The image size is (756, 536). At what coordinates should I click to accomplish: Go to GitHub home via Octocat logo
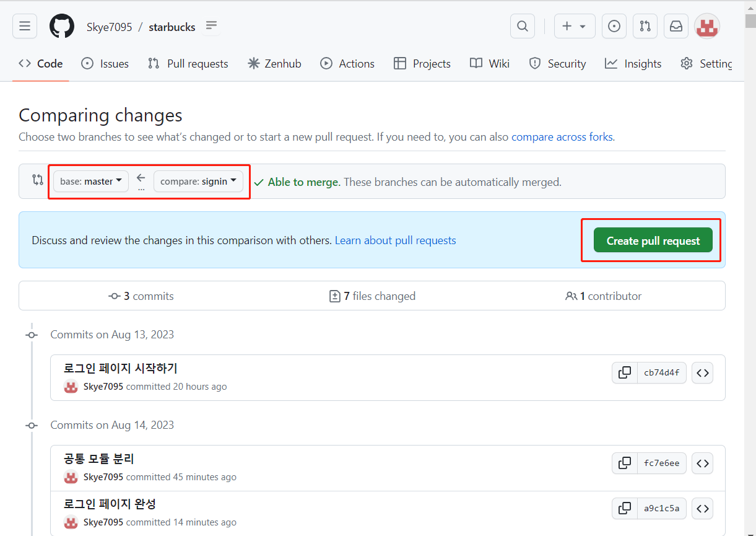(62, 27)
